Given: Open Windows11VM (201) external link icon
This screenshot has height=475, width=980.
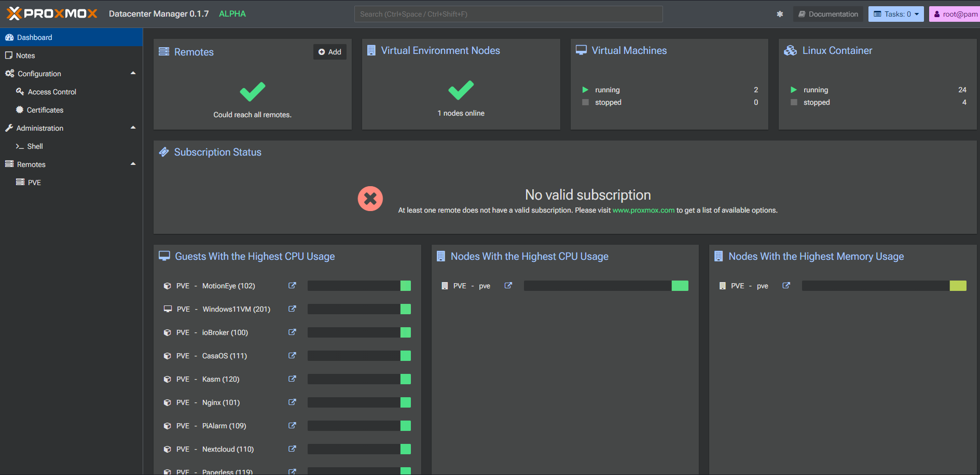Looking at the screenshot, I should coord(292,309).
